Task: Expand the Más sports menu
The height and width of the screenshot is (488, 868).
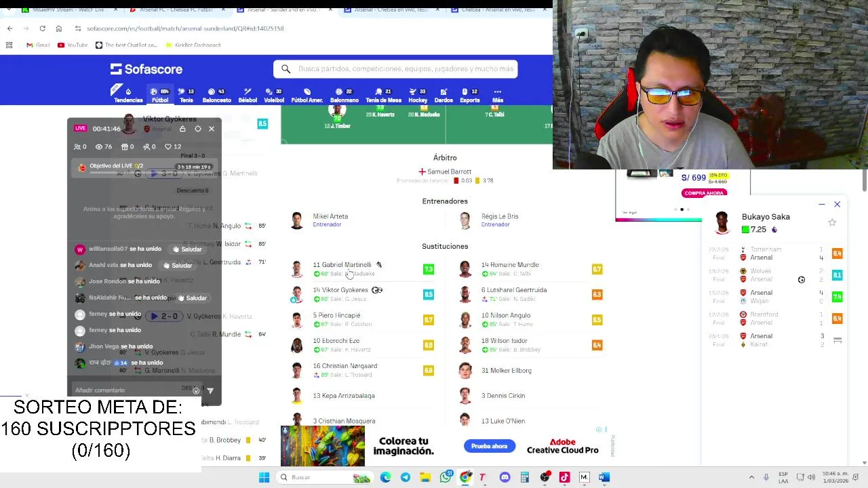Action: (x=498, y=95)
